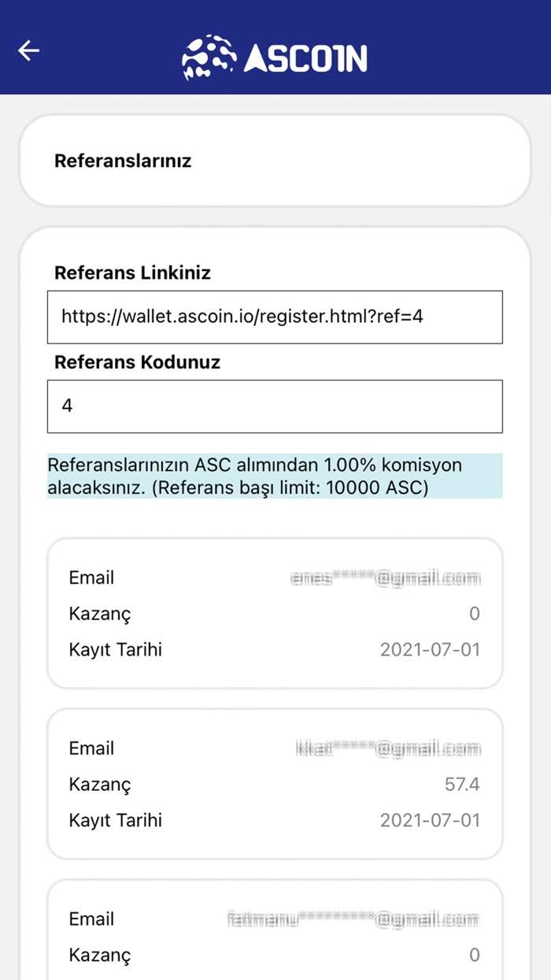This screenshot has width=551, height=980.
Task: Select the Kazanç value 57.4
Action: click(463, 784)
